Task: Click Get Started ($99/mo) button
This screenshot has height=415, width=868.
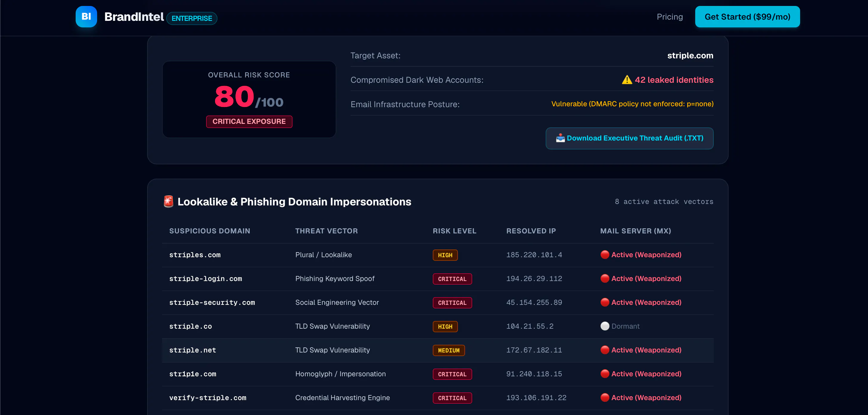Action: tap(747, 16)
